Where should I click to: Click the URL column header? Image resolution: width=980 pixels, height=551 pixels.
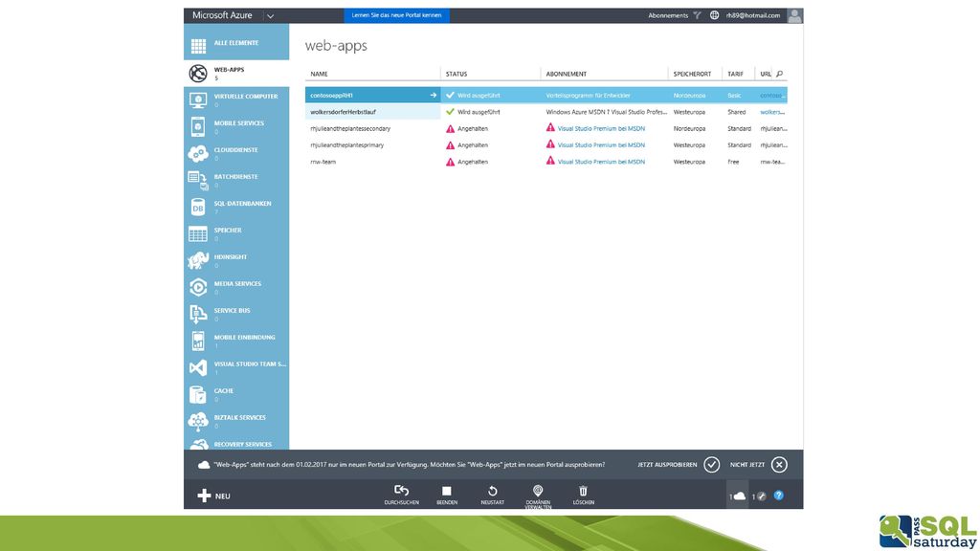point(766,74)
